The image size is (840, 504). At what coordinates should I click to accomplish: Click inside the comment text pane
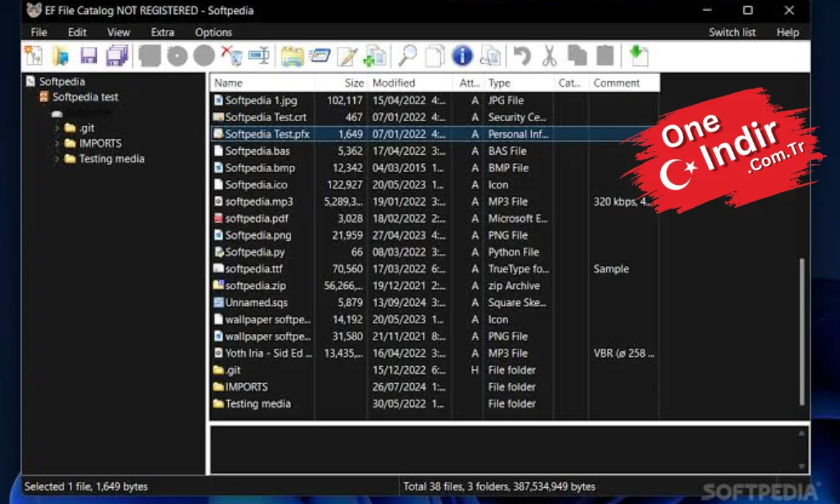click(x=503, y=450)
